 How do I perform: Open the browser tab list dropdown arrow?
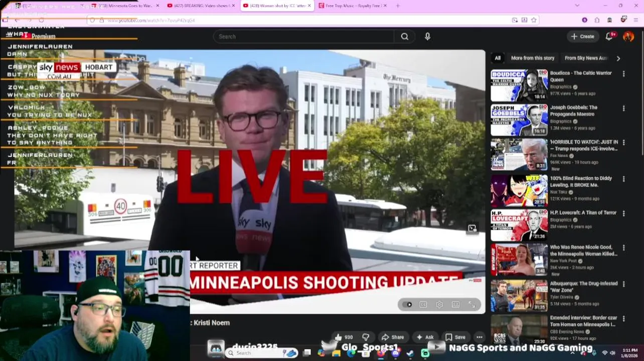click(577, 6)
